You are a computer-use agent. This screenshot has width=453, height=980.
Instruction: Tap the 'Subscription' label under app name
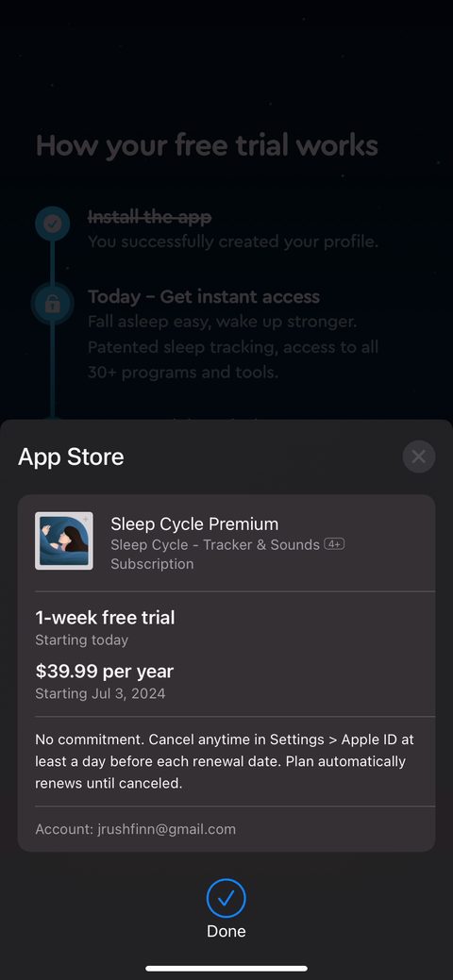(x=152, y=564)
